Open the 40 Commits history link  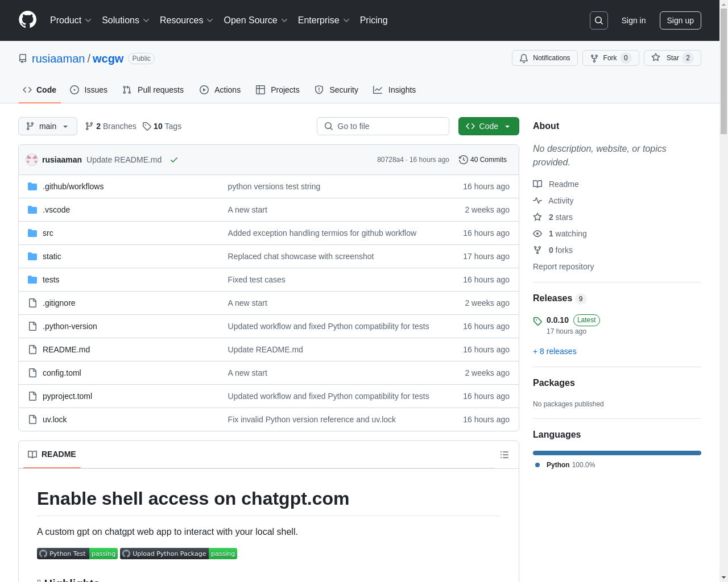pyautogui.click(x=483, y=160)
